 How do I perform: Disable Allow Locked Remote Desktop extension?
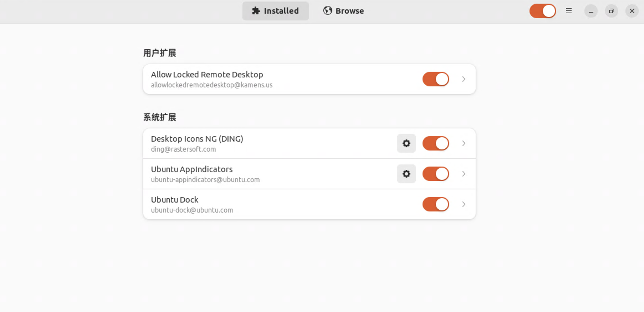coord(436,79)
